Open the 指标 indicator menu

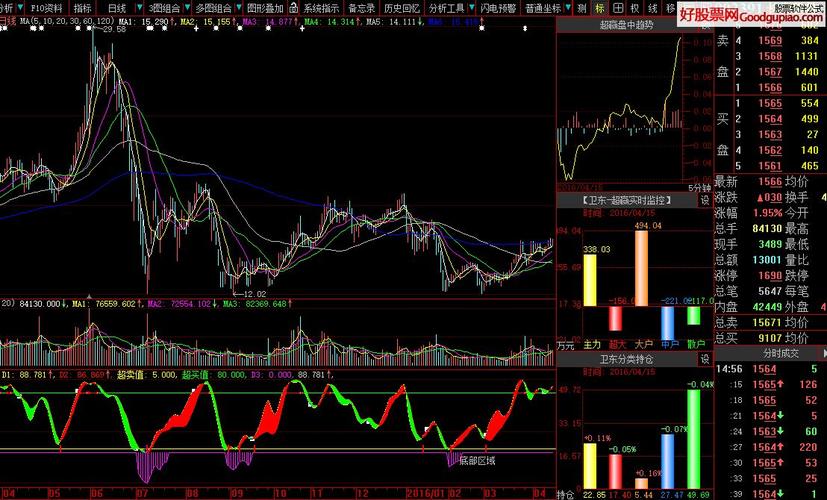tap(82, 8)
